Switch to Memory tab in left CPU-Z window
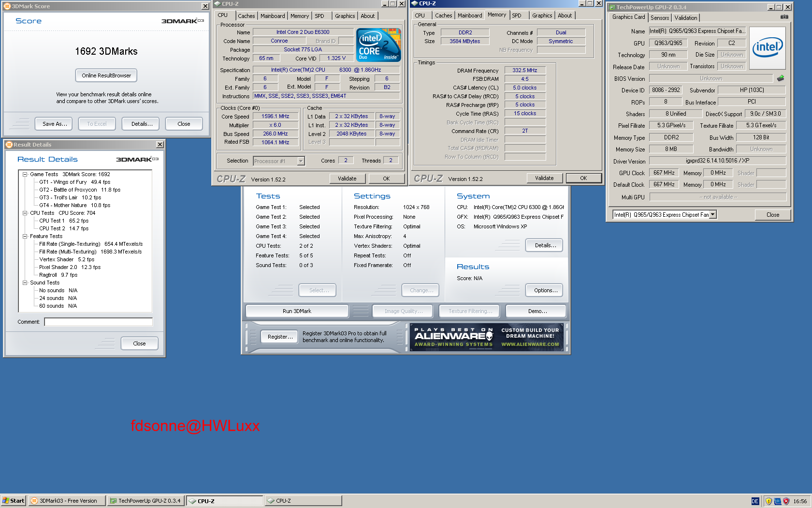Viewport: 812px width, 508px height. (x=300, y=16)
